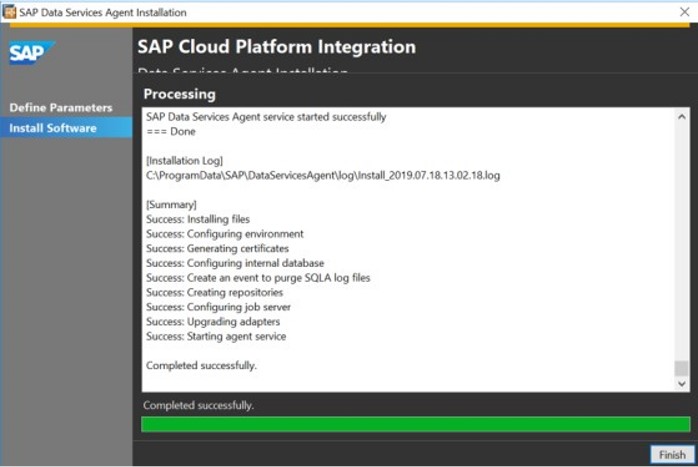Click the green installation progress bar
Image resolution: width=698 pixels, height=467 pixels.
click(416, 424)
